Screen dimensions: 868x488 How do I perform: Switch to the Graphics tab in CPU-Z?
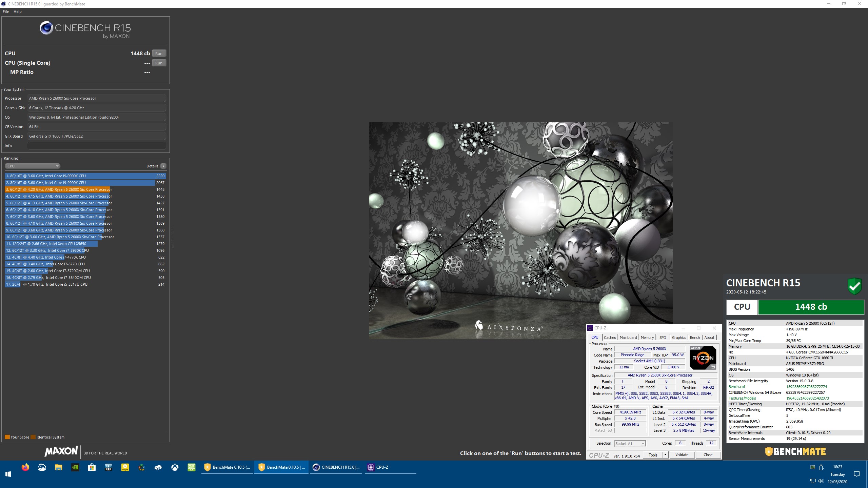[x=679, y=338]
